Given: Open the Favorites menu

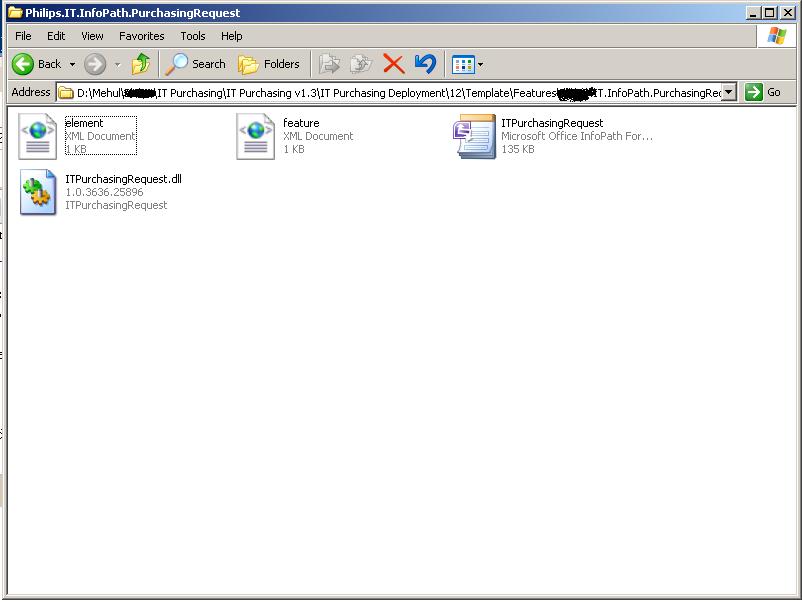Looking at the screenshot, I should pos(142,36).
